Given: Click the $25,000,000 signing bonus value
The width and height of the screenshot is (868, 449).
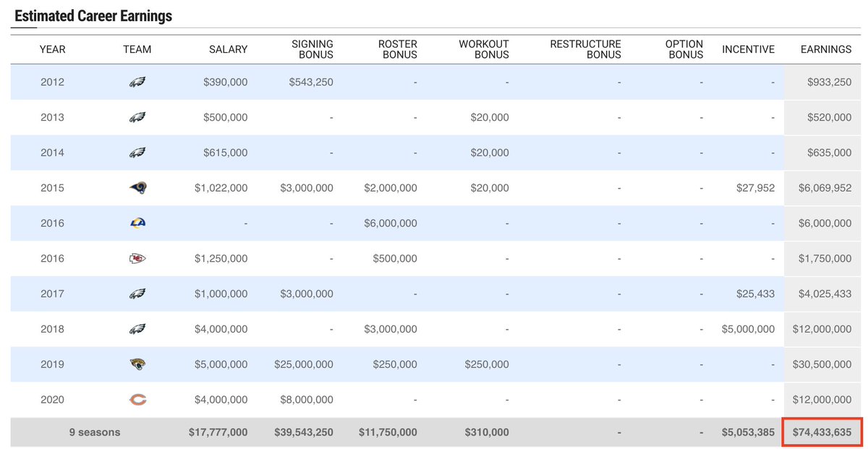Looking at the screenshot, I should (x=304, y=364).
